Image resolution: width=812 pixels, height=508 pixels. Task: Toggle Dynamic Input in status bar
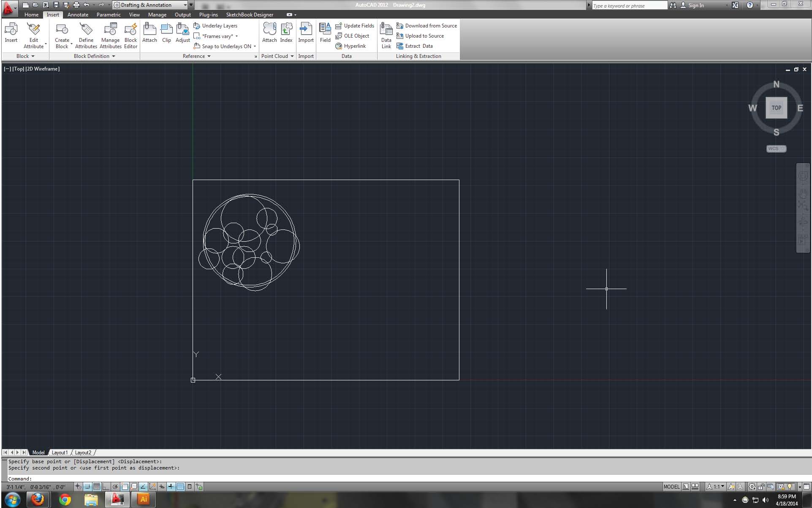(162, 486)
